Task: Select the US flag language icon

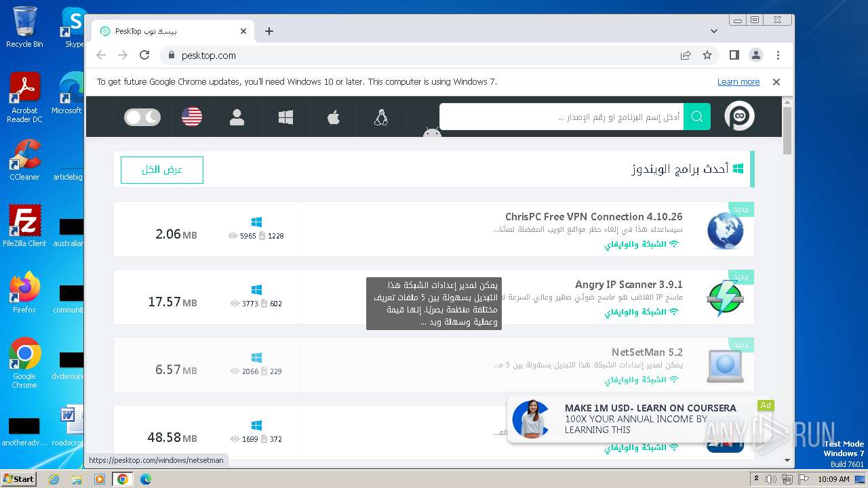Action: pos(192,117)
